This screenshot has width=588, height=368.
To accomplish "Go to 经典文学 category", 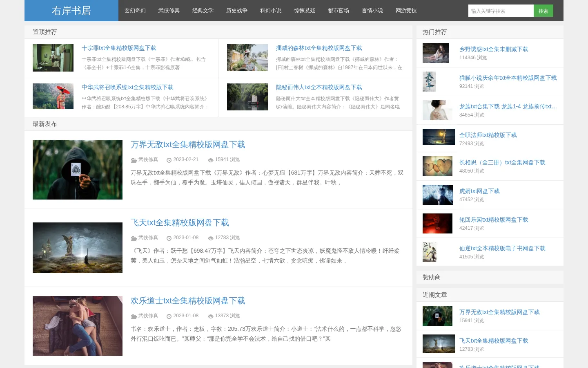I will [203, 11].
